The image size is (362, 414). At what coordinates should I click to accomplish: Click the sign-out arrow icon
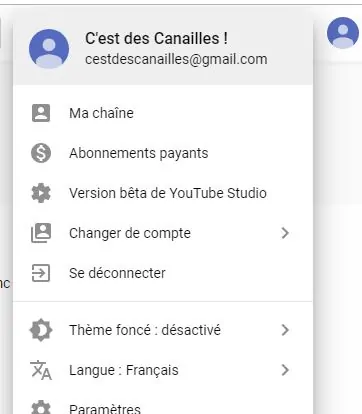[x=41, y=273]
